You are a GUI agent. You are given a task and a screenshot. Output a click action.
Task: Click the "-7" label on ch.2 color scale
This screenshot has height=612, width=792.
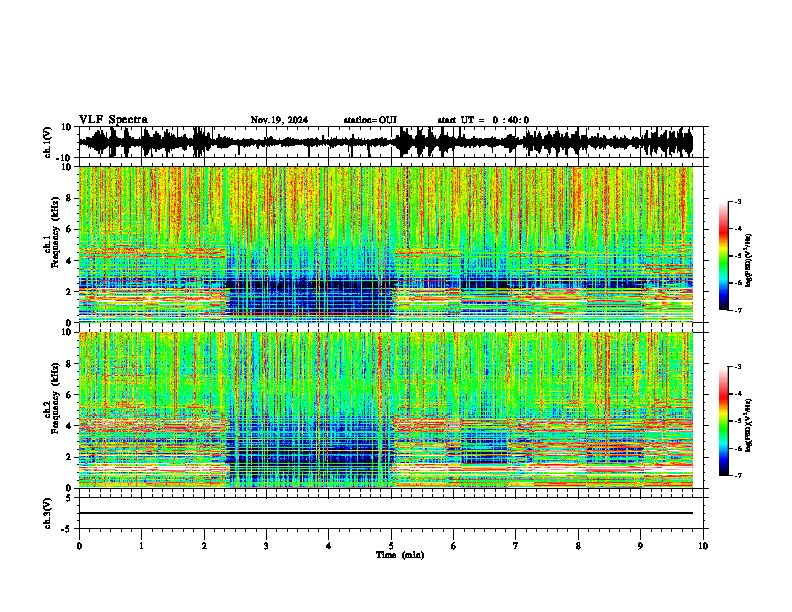point(738,476)
